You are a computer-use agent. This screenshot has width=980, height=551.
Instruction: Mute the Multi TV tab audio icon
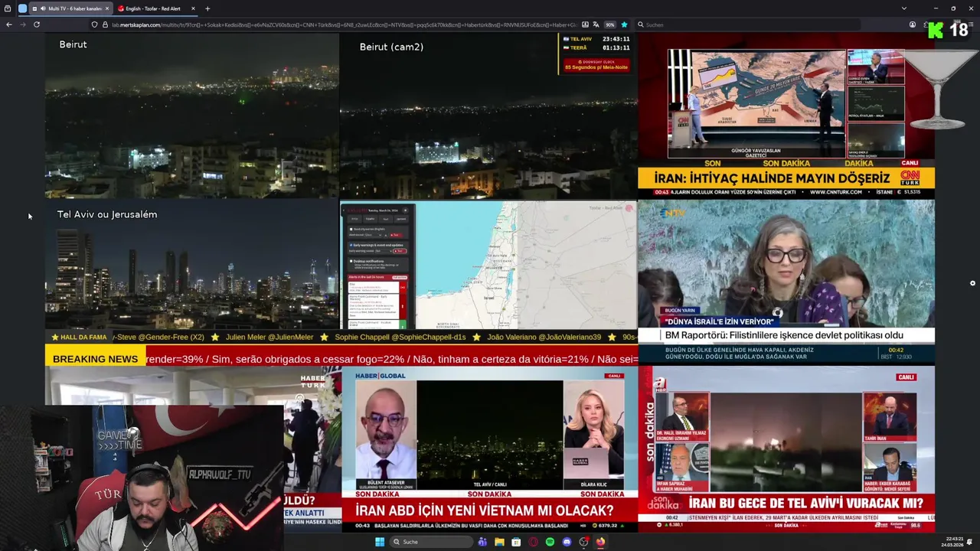coord(41,8)
